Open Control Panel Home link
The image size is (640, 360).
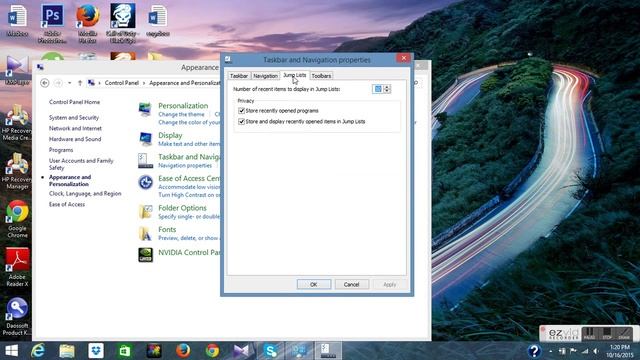pyautogui.click(x=74, y=102)
